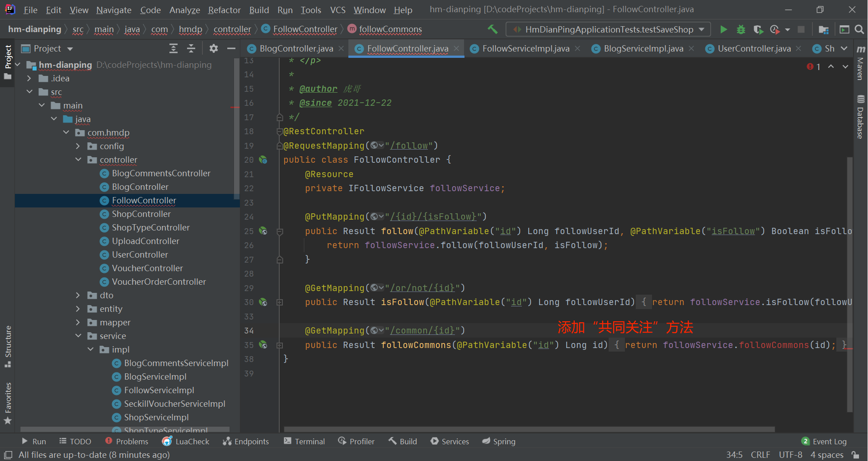
Task: Click the Search Everywhere magnifier icon
Action: pyautogui.click(x=859, y=29)
